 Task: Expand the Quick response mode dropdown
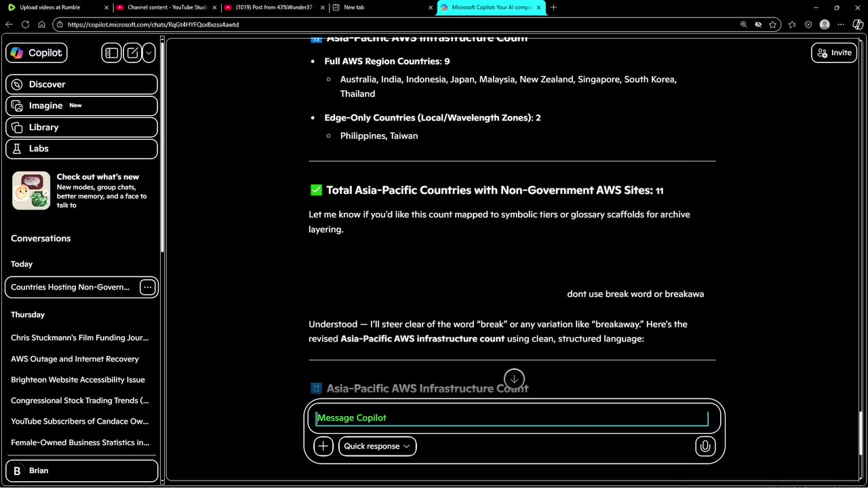pos(377,446)
